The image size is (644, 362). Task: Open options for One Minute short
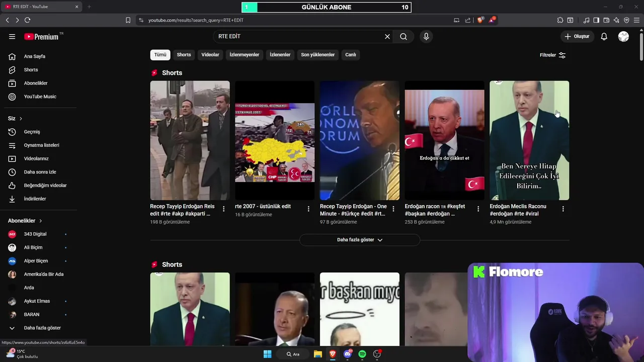[x=393, y=209]
